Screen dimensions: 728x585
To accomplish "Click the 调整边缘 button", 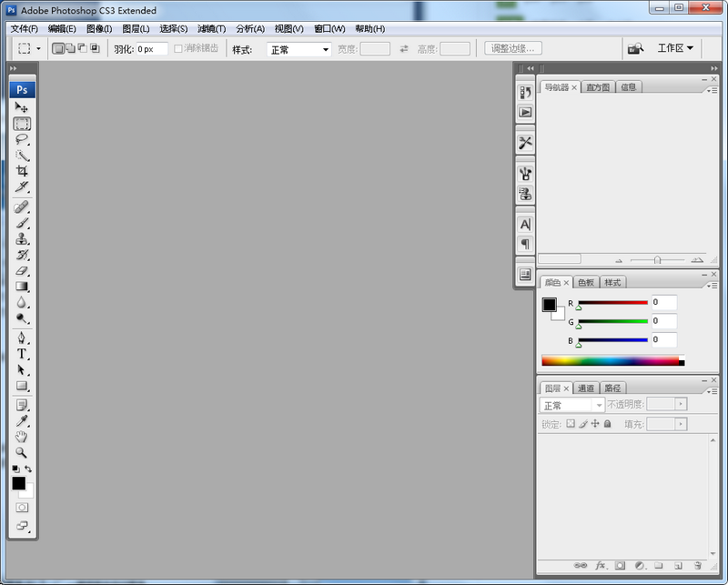I will [513, 49].
